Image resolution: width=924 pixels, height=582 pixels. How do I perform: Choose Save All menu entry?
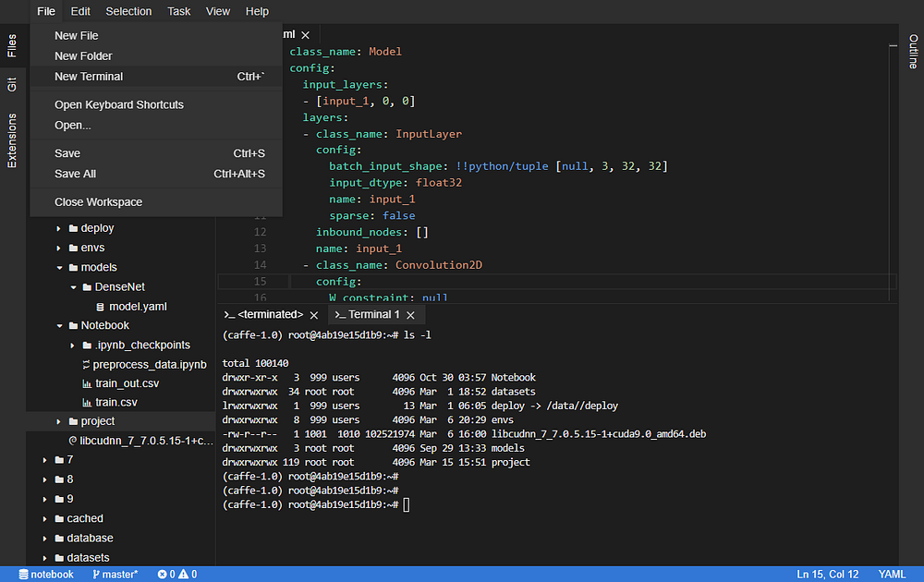click(x=75, y=174)
